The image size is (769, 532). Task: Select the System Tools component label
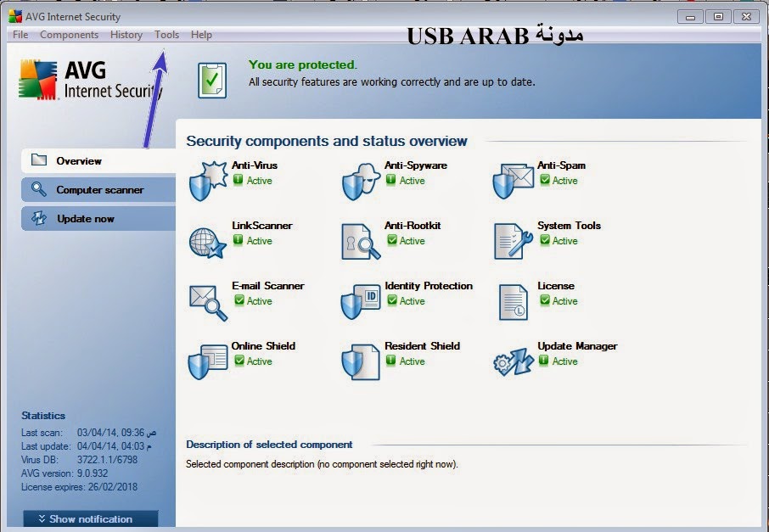coord(569,226)
